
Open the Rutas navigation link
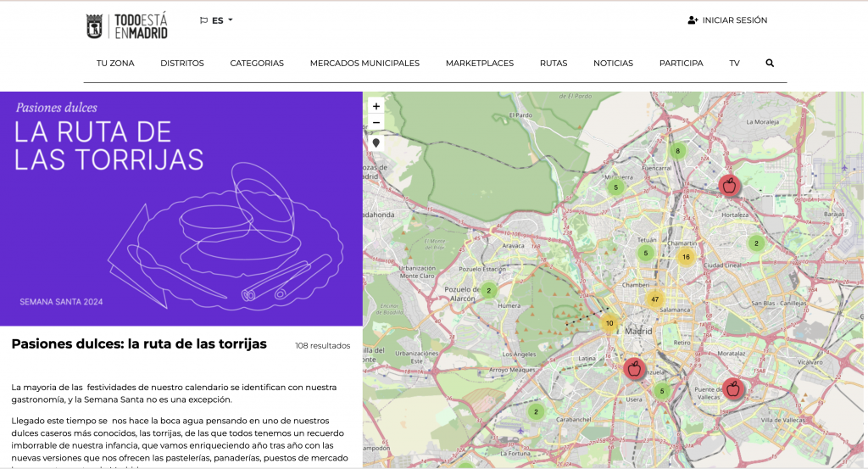click(554, 63)
